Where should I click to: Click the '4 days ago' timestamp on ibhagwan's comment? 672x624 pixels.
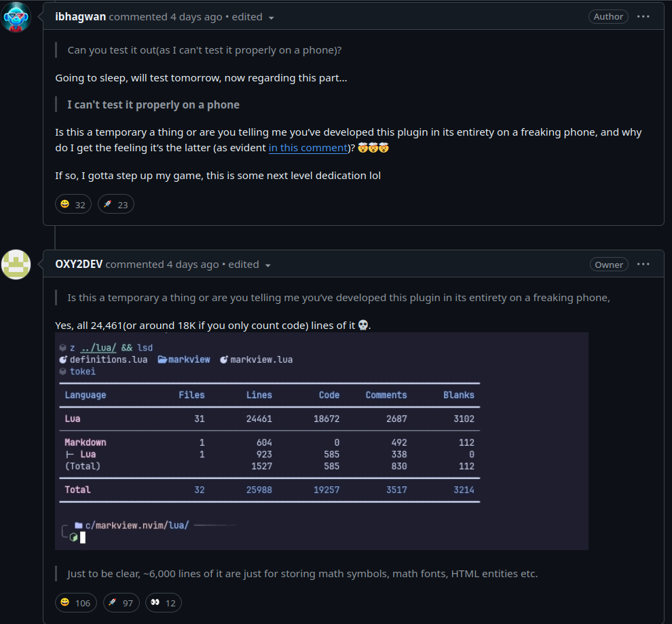pyautogui.click(x=196, y=17)
